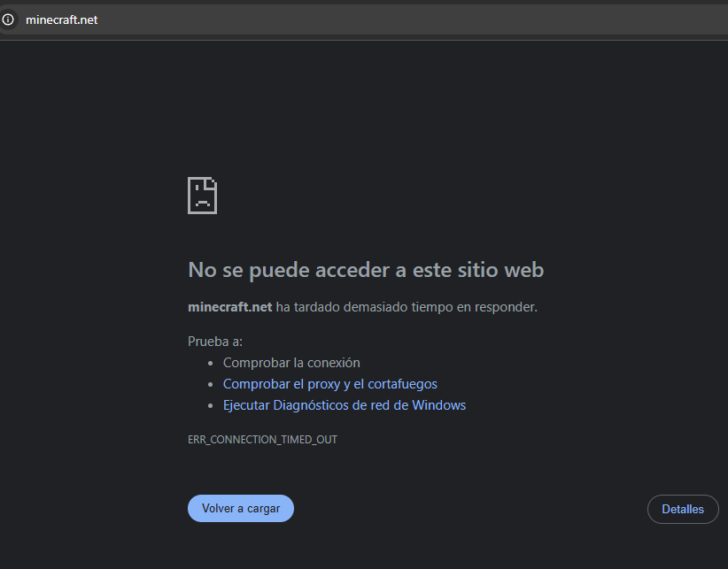The height and width of the screenshot is (569, 728).
Task: Click the "Comprobar la conexión" list item
Action: [291, 363]
